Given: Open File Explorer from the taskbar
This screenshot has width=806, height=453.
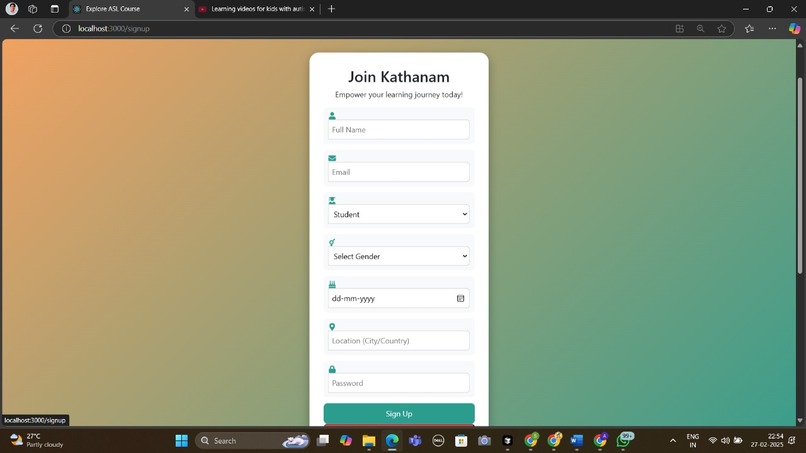Looking at the screenshot, I should tap(369, 441).
